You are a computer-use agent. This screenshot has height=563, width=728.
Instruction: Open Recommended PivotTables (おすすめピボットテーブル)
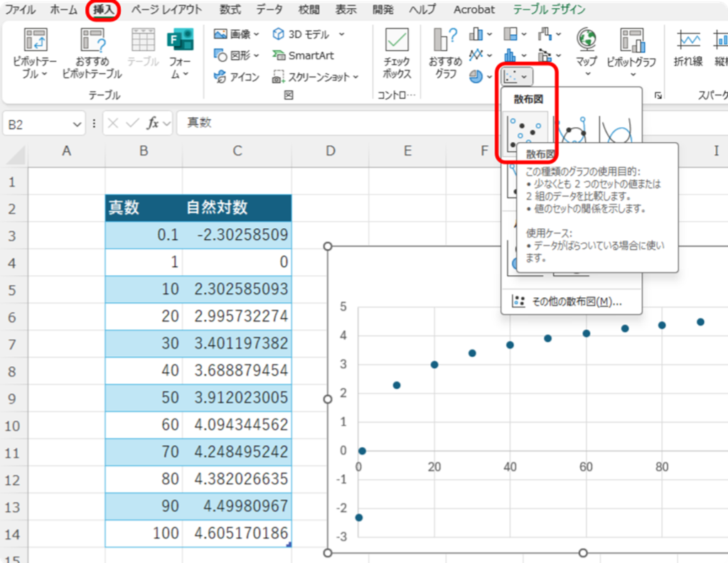(92, 53)
